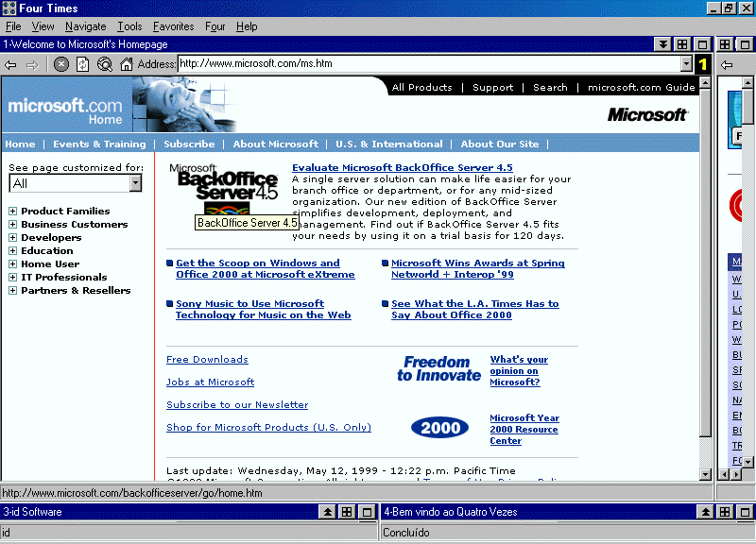Image resolution: width=756 pixels, height=544 pixels.
Task: Open the Tools menu
Action: click(x=129, y=26)
